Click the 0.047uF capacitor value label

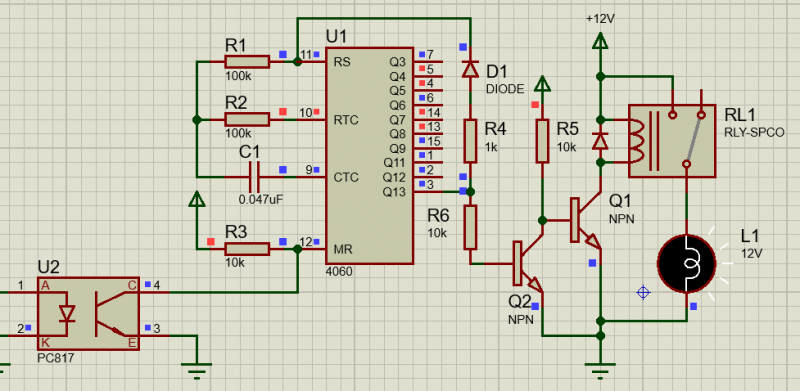coord(260,200)
